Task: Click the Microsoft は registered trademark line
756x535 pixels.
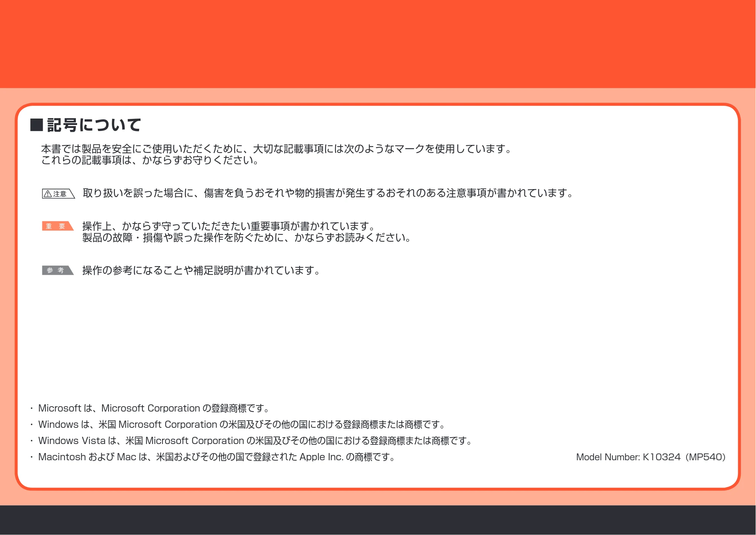Action: (154, 408)
